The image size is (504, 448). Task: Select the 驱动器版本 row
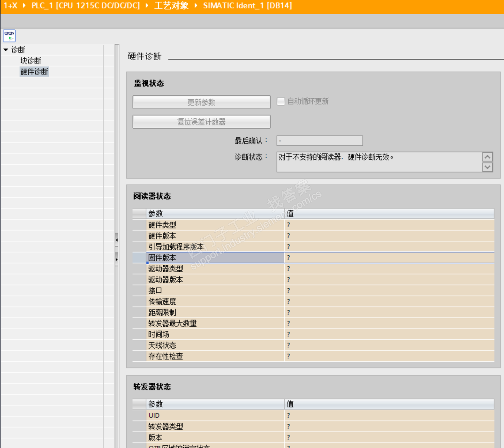[x=313, y=279]
